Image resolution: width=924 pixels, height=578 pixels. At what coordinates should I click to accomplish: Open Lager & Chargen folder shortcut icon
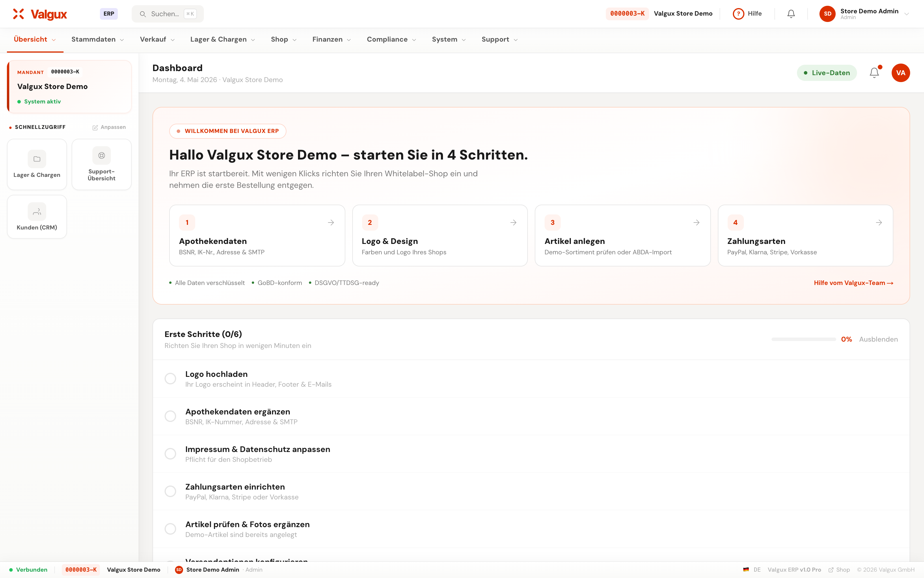point(37,159)
